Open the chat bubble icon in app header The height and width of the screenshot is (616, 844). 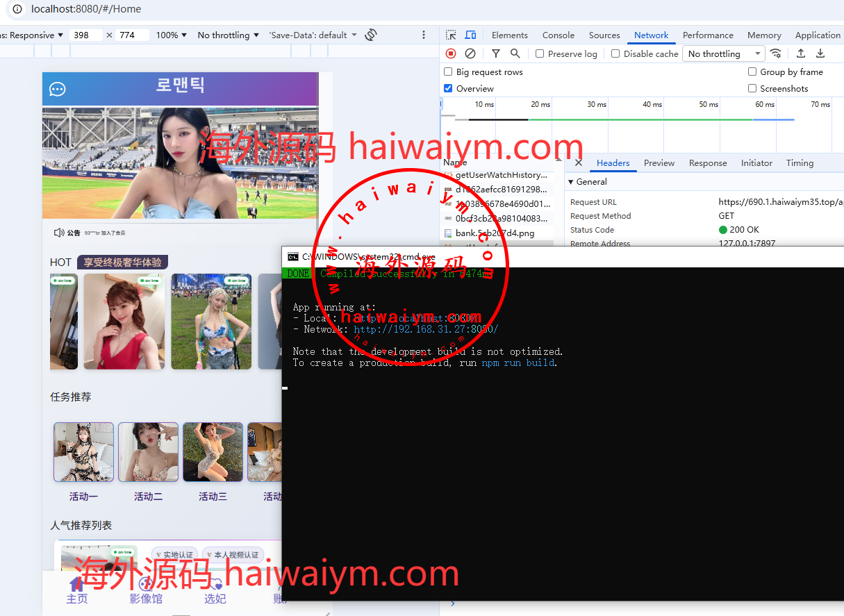[x=58, y=90]
